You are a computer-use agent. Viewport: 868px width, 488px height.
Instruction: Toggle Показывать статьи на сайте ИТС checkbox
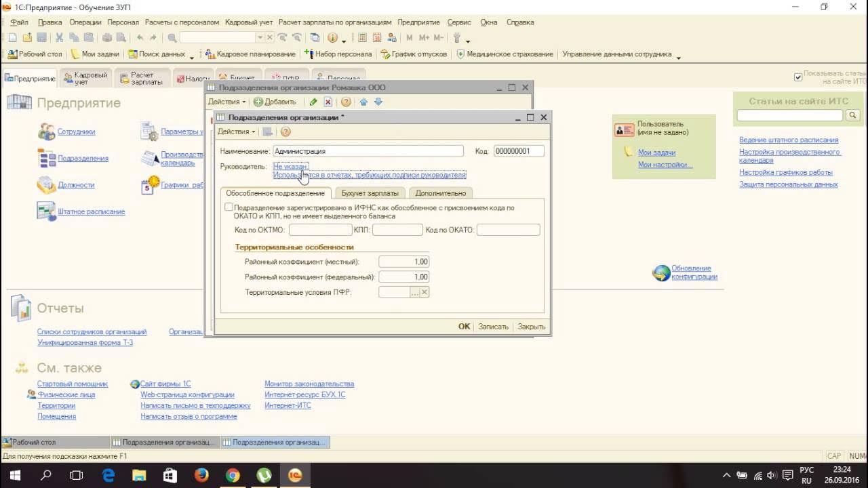pos(797,77)
